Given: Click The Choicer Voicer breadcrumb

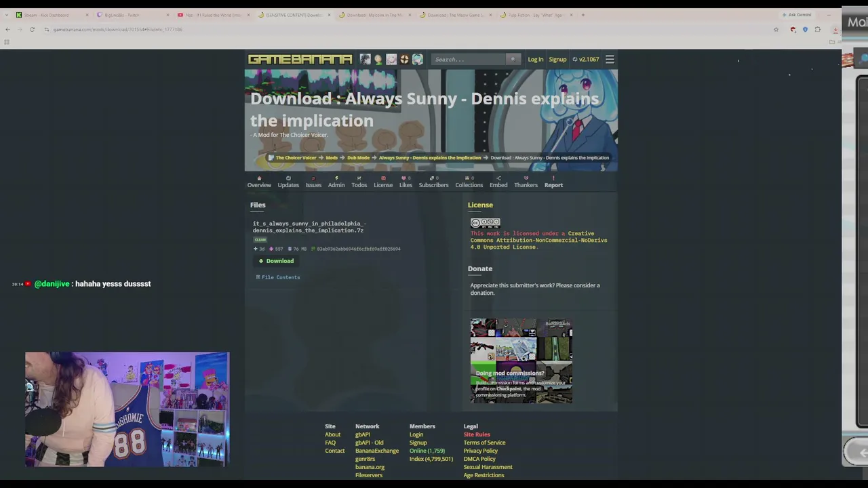Looking at the screenshot, I should click(x=296, y=158).
